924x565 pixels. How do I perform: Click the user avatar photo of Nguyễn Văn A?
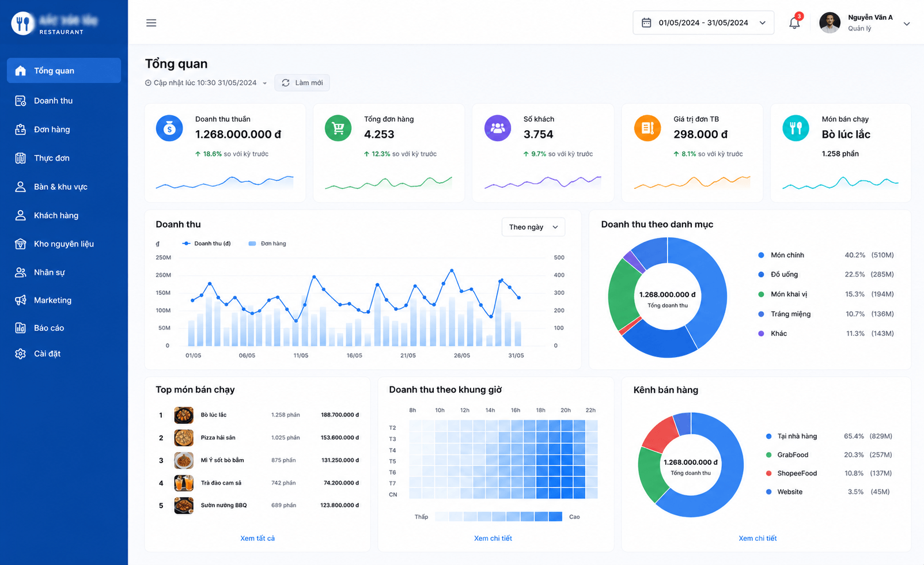[830, 23]
